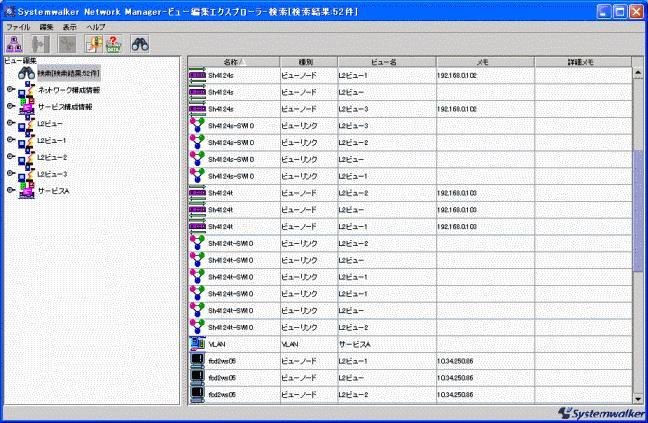Viewport: 648px width, 423px height.
Task: Click the scroll up arrow of results table
Action: [x=638, y=73]
